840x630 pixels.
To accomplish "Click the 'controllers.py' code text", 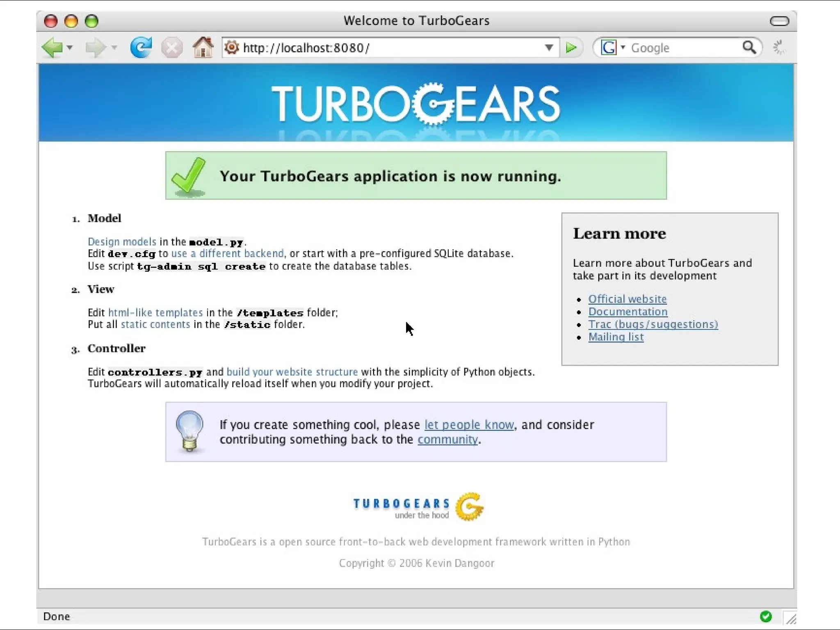I will [155, 372].
